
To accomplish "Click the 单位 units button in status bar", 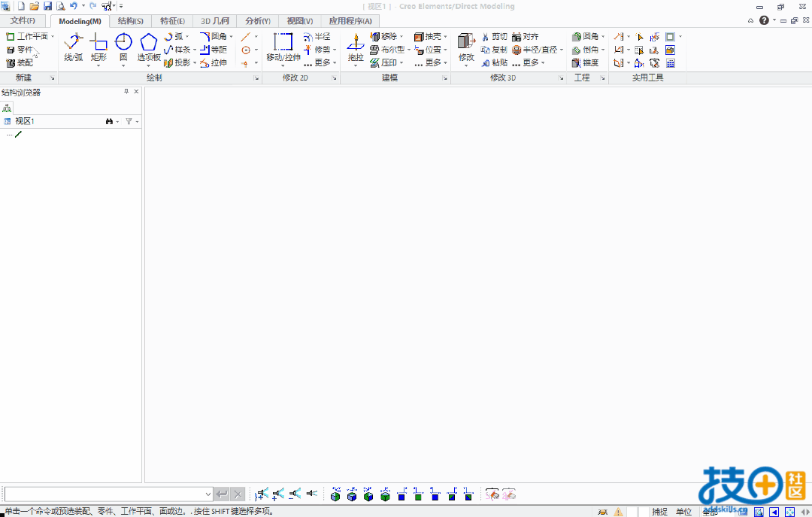I will click(x=683, y=512).
